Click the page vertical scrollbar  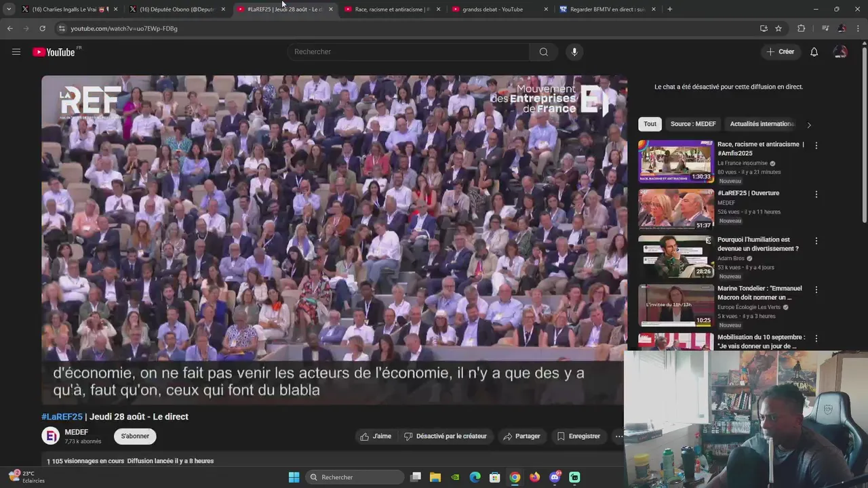click(864, 134)
